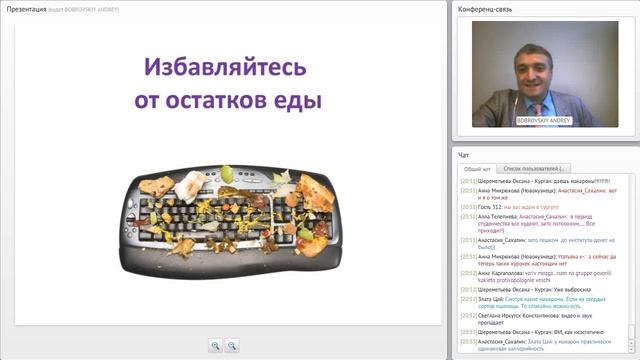Click Алла Телепнева's chat message
Image resolution: width=640 pixels, height=360 pixels.
click(x=528, y=223)
